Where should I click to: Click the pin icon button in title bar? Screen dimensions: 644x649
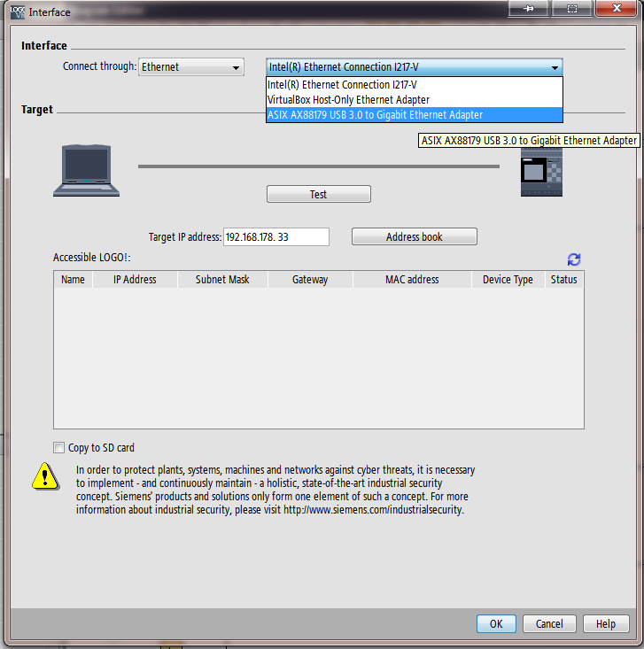(528, 8)
